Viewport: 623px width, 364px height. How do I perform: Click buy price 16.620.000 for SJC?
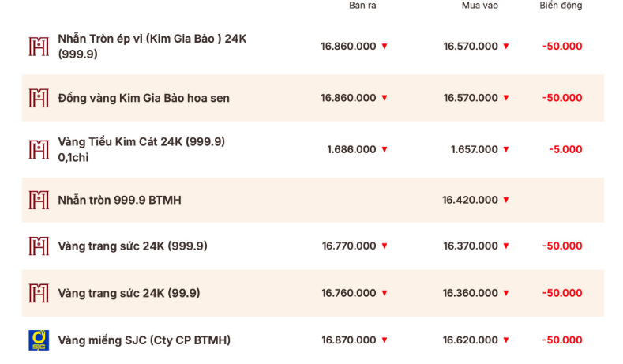click(x=471, y=340)
